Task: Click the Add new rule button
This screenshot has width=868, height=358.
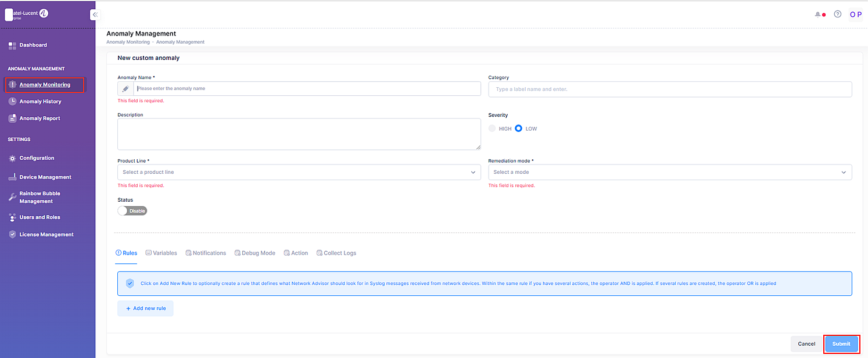Action: [145, 309]
